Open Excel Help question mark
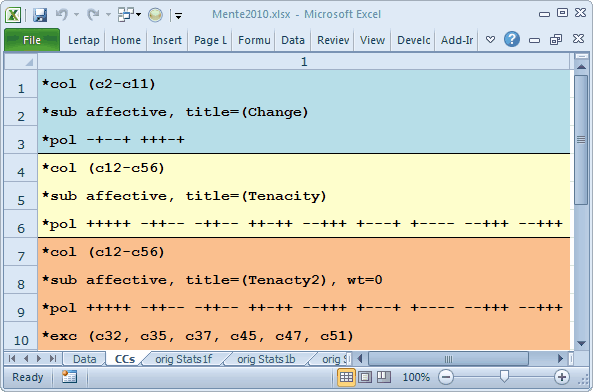This screenshot has width=593, height=392. click(x=512, y=39)
